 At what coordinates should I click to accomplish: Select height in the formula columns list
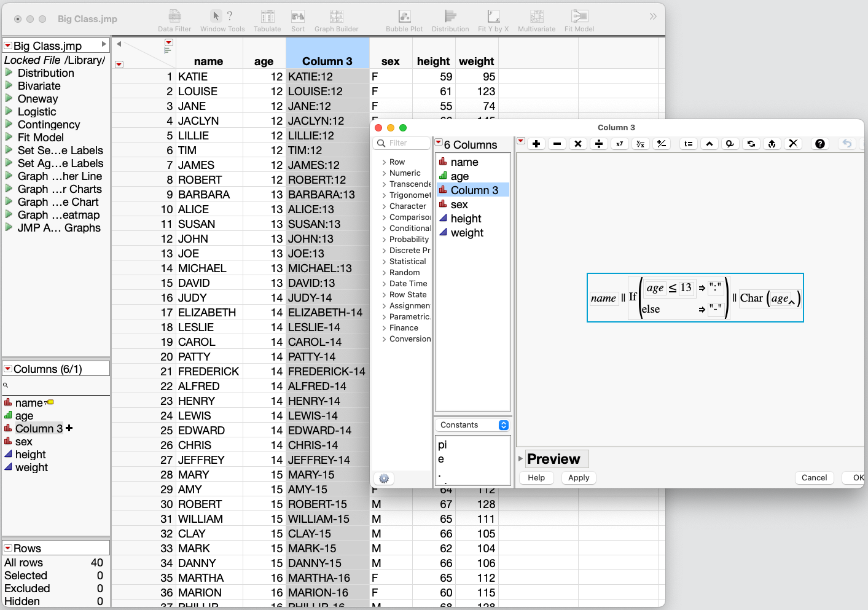click(x=466, y=219)
